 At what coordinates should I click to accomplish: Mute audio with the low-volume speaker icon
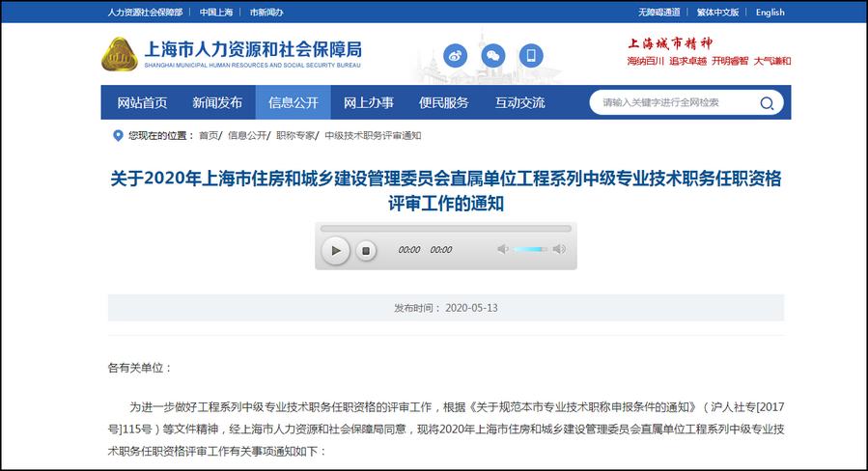click(503, 249)
